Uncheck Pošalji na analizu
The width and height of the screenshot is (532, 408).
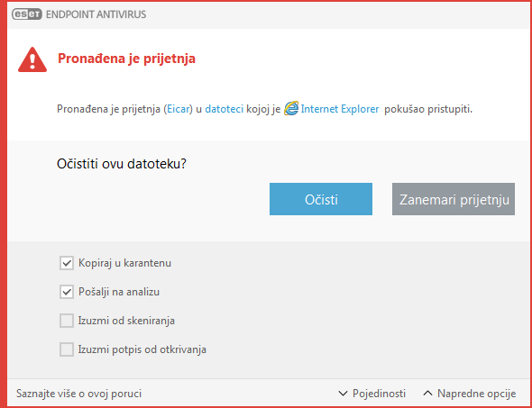point(67,292)
